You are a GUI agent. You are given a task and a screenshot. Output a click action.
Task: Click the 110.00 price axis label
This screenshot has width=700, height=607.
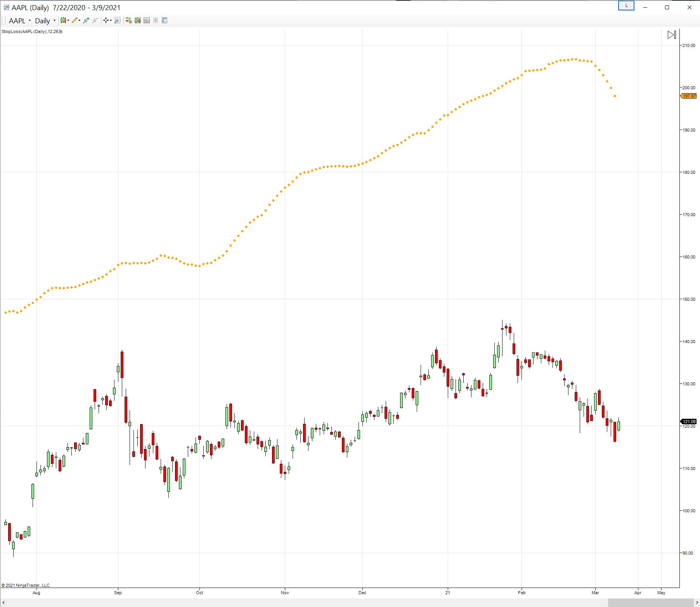coord(689,468)
